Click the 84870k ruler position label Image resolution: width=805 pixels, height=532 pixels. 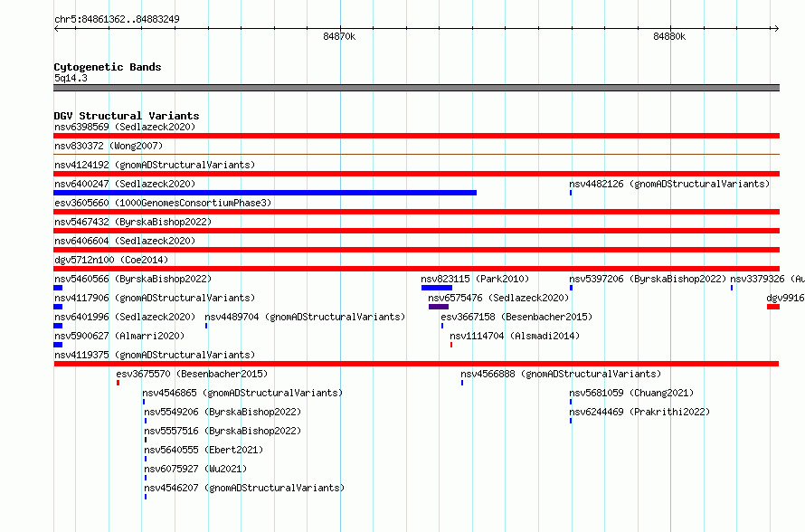tap(339, 36)
